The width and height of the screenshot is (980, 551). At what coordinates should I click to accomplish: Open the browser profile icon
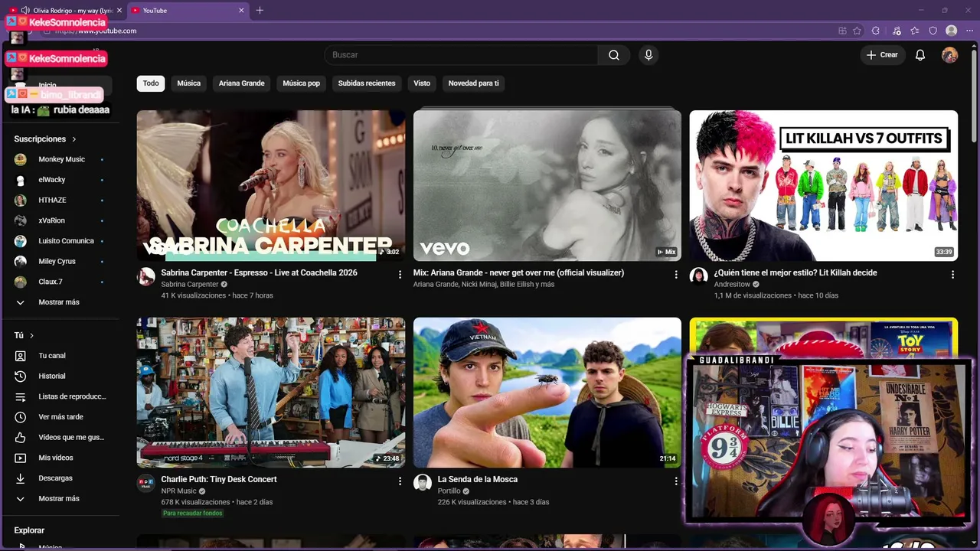[x=951, y=31]
